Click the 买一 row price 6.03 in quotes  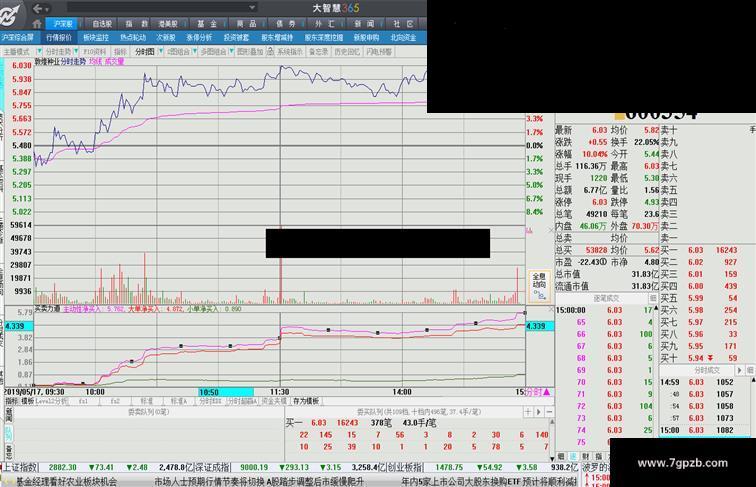[x=695, y=250]
